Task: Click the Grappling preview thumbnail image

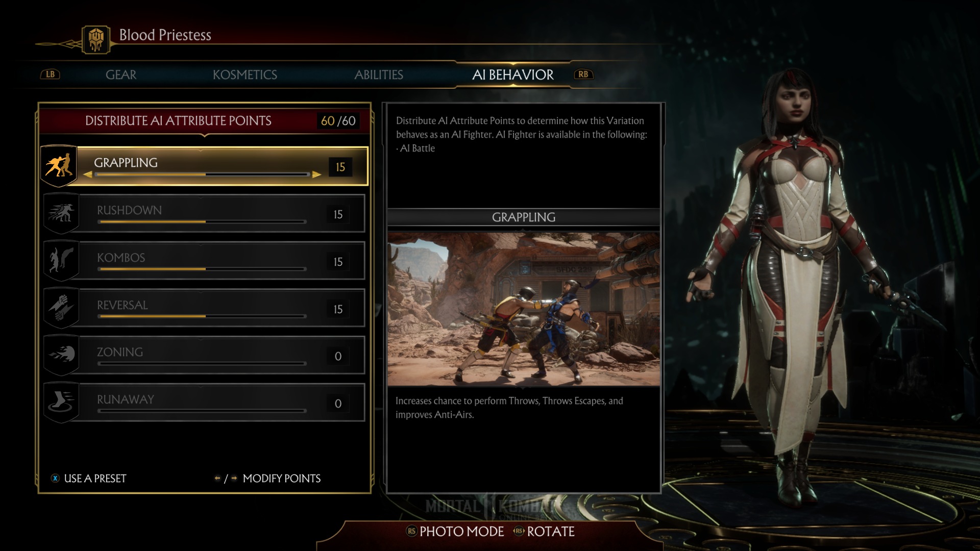Action: point(524,309)
